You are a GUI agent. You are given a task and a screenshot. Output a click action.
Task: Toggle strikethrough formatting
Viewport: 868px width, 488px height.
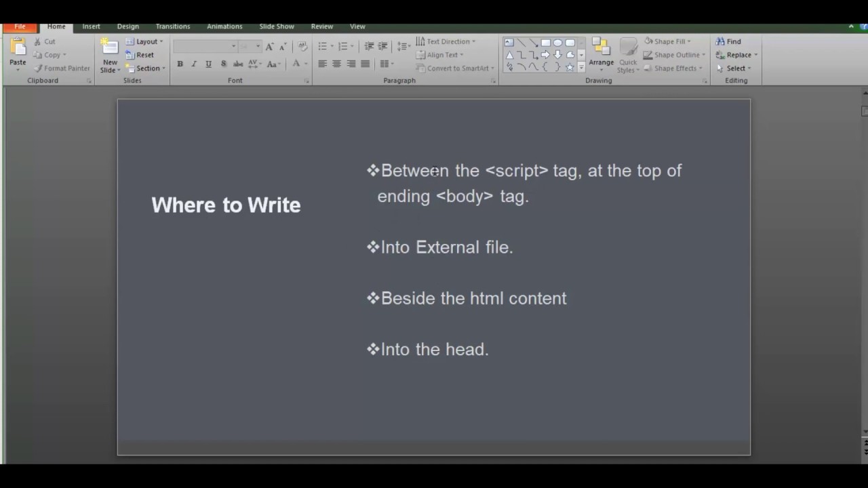(x=238, y=64)
